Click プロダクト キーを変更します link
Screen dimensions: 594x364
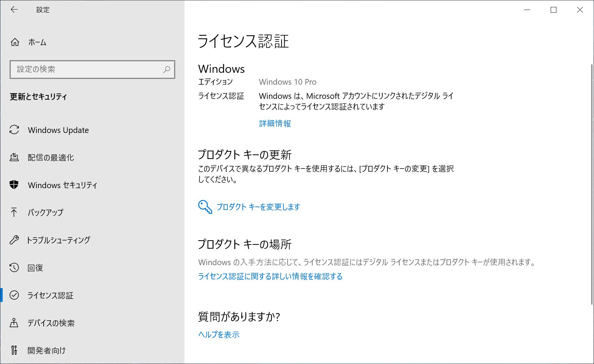[x=258, y=207]
